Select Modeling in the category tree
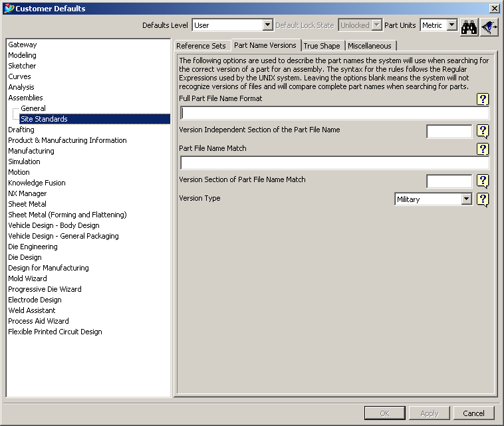This screenshot has height=426, width=504. click(22, 55)
